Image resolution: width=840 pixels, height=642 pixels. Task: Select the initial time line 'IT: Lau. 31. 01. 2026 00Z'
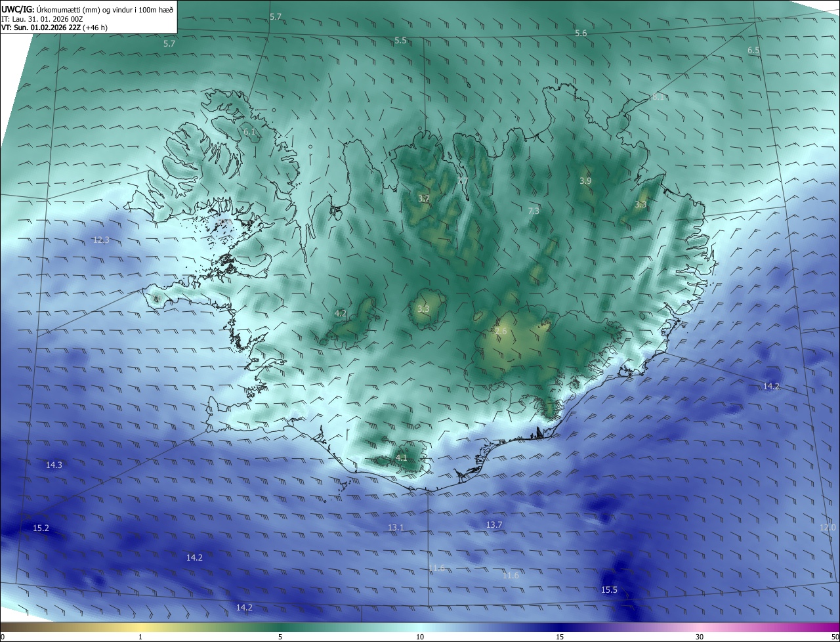coord(42,19)
